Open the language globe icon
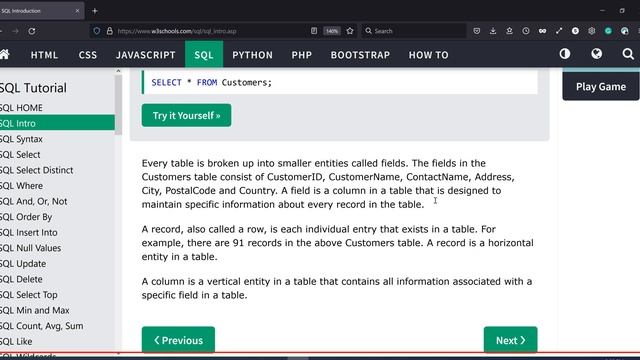 (597, 54)
